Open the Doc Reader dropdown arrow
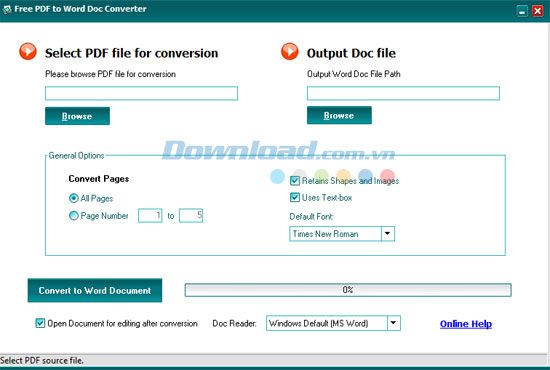This screenshot has width=550, height=370. point(394,323)
